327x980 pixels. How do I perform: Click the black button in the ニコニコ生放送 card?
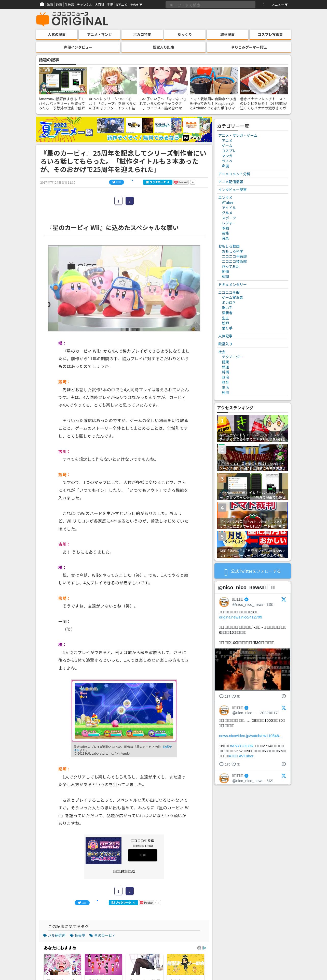tap(142, 855)
